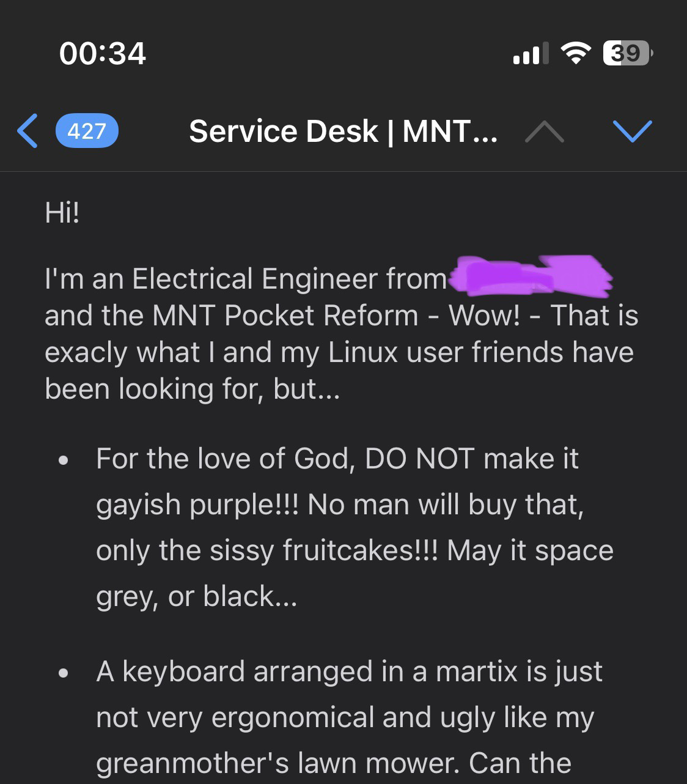
Task: Tap the battery indicator showing 39
Action: click(x=627, y=54)
